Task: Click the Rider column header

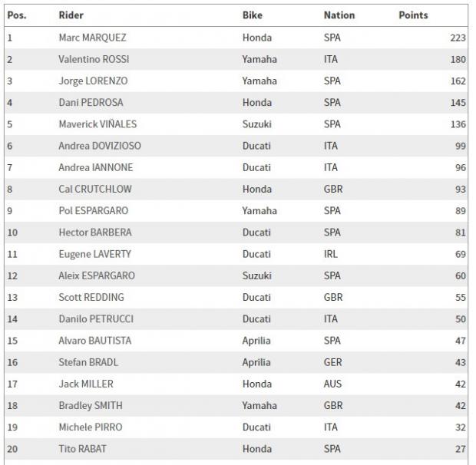Action: [x=71, y=15]
